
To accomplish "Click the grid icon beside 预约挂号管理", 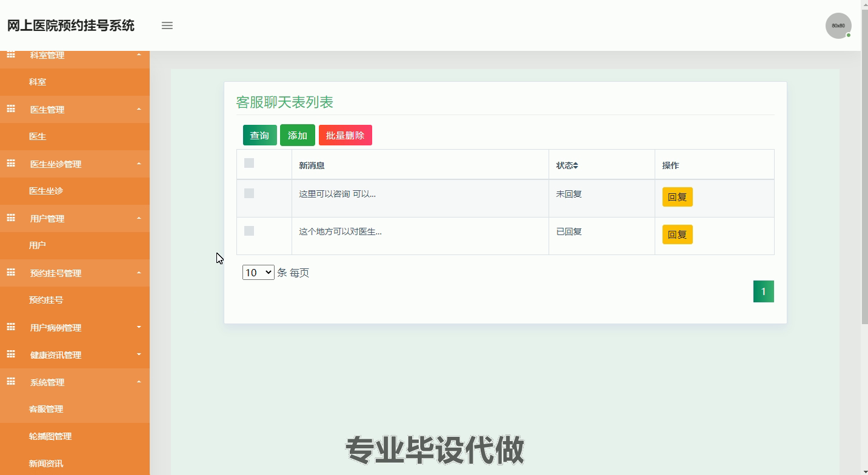I will pos(11,273).
